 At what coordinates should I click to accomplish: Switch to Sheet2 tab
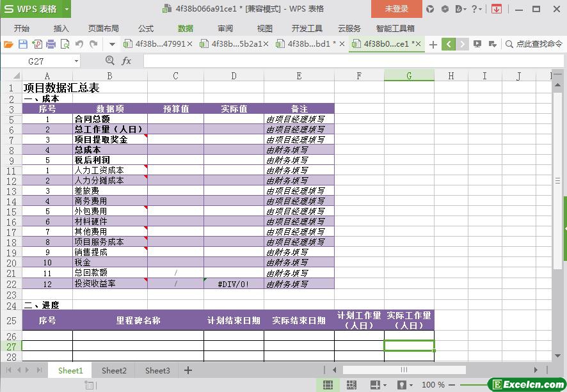114,370
